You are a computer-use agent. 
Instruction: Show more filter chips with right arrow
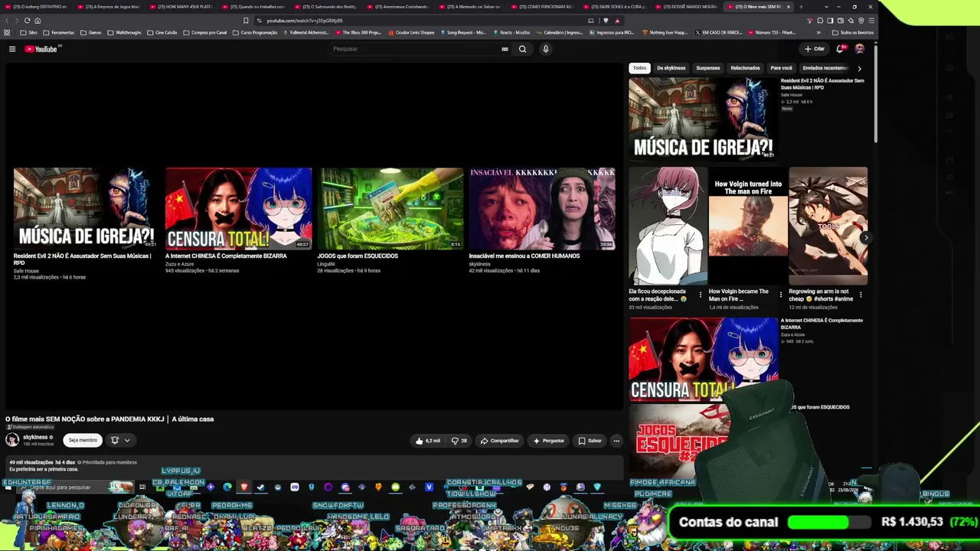pos(859,68)
